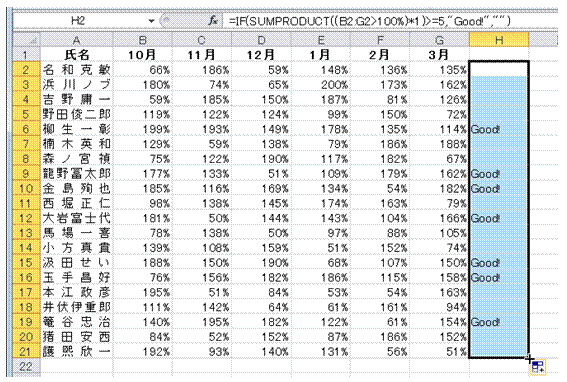Click the 10月 header cell
Image resolution: width=567 pixels, height=382 pixels.
(143, 55)
